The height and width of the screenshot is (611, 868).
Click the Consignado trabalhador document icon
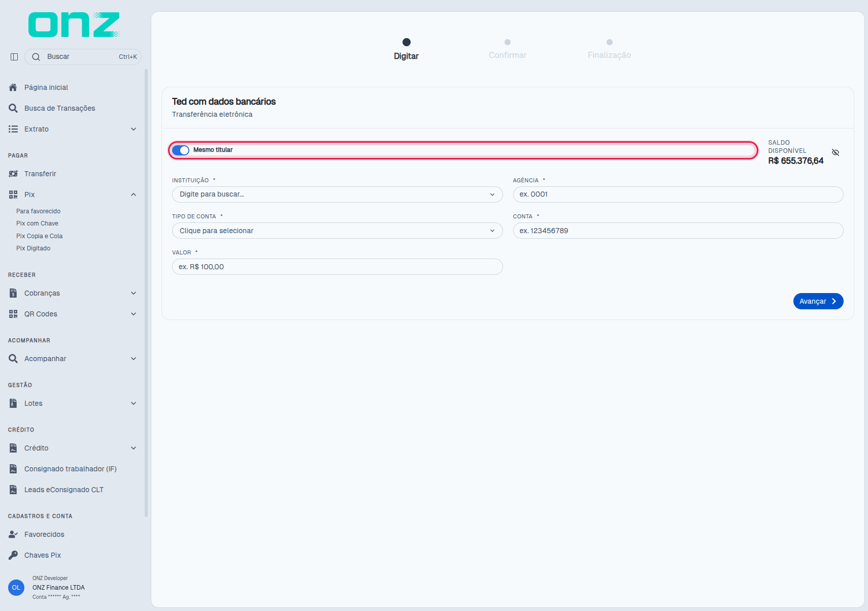pos(13,469)
